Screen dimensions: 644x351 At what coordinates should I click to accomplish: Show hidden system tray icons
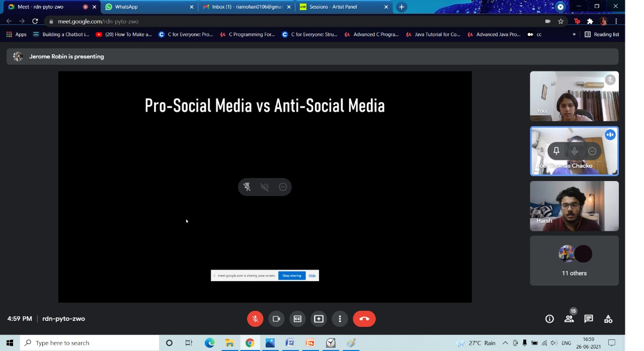(505, 343)
